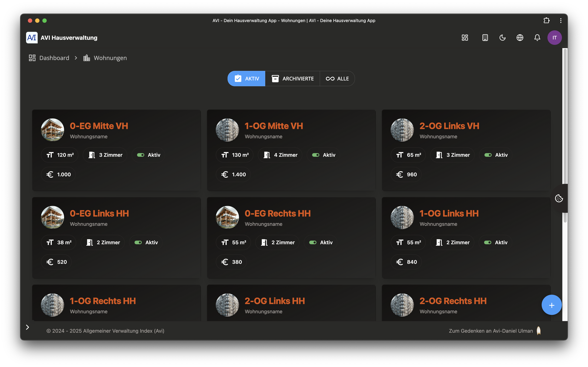
Task: Toggle Aktiv switch on 1-OG Links HH
Action: tap(488, 242)
